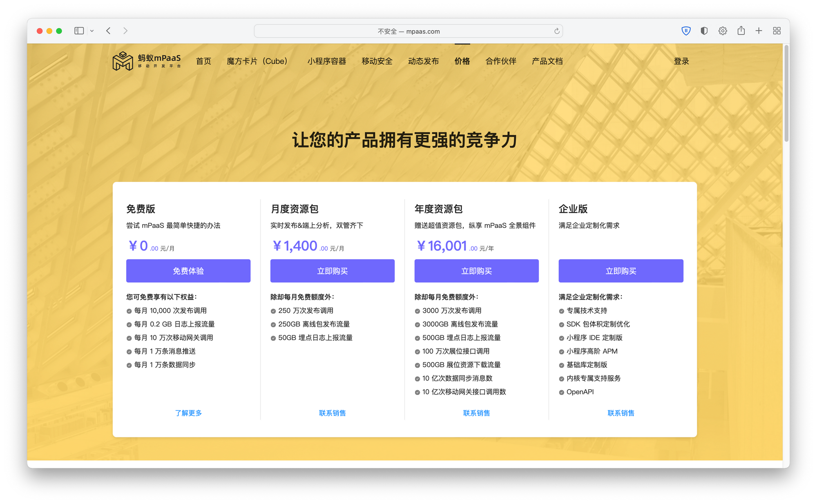Click 联系销售 under 年度资源包
The image size is (817, 504).
click(477, 413)
